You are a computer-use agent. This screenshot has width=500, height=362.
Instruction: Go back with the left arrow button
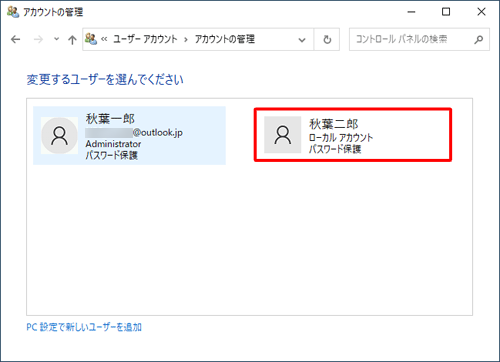[x=16, y=40]
